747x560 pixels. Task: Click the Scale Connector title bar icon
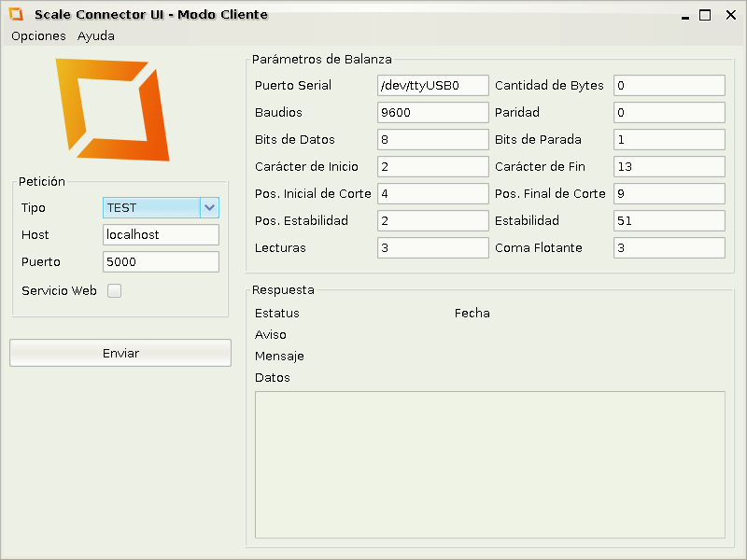[x=16, y=14]
